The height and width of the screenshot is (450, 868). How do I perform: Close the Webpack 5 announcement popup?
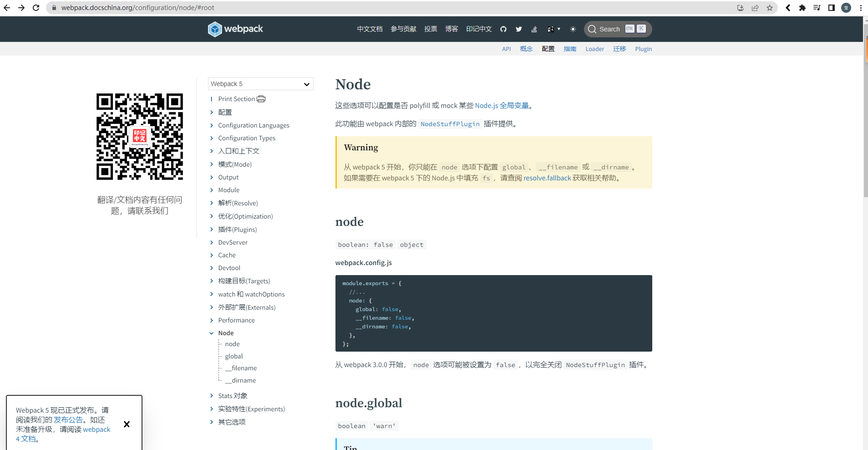pos(127,424)
